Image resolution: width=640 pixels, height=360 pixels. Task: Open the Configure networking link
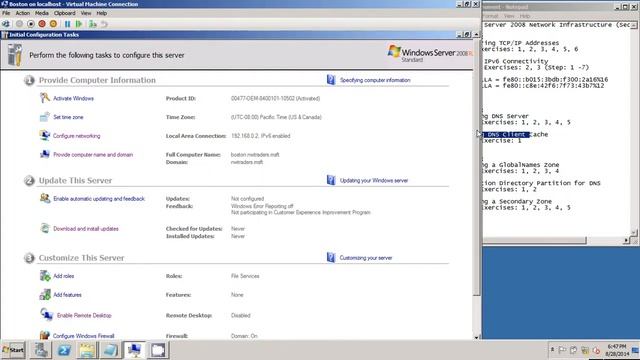tap(76, 136)
